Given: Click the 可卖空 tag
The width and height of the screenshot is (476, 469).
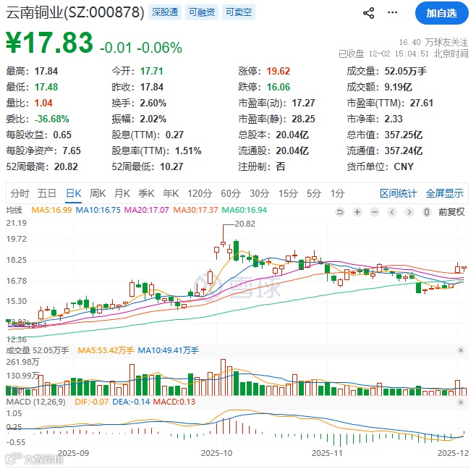Looking at the screenshot, I should click(x=239, y=12).
